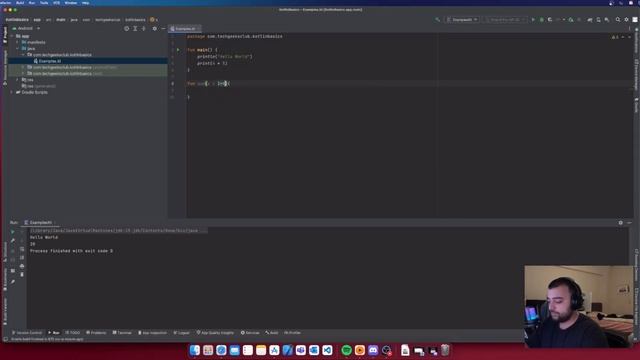The image size is (640, 360).
Task: Open the Window menu
Action: point(71,3)
